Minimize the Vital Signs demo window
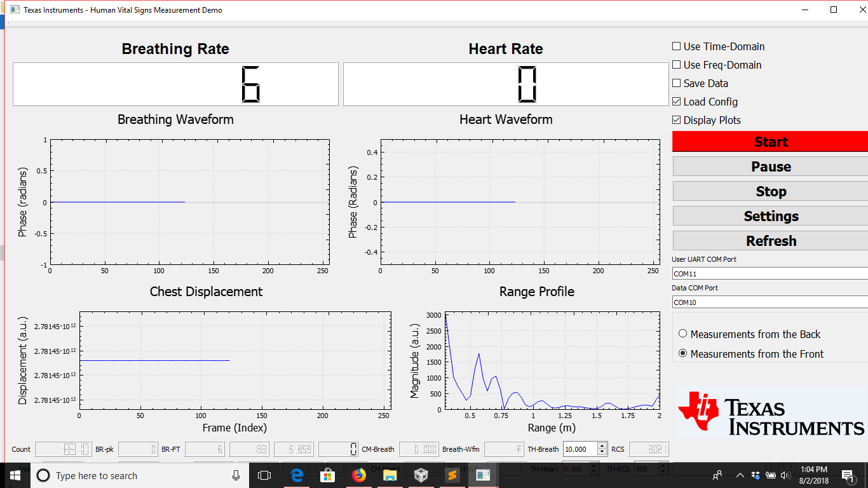 point(805,10)
